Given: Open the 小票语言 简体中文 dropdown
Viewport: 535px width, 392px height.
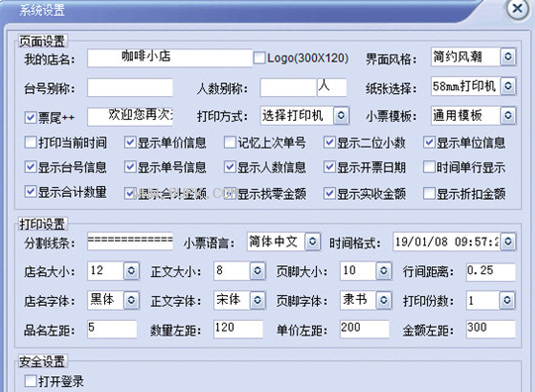Looking at the screenshot, I should coord(312,242).
